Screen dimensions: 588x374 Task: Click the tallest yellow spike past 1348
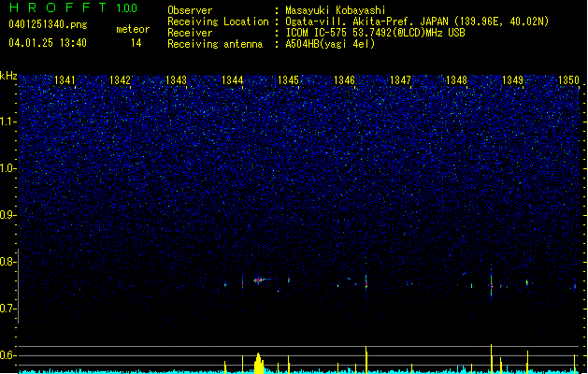pos(492,359)
